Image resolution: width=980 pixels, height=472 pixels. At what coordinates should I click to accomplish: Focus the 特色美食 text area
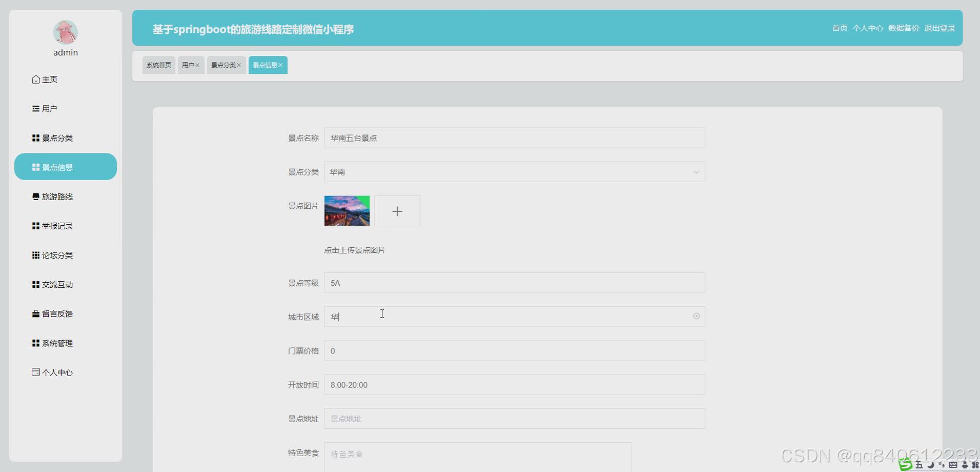478,457
